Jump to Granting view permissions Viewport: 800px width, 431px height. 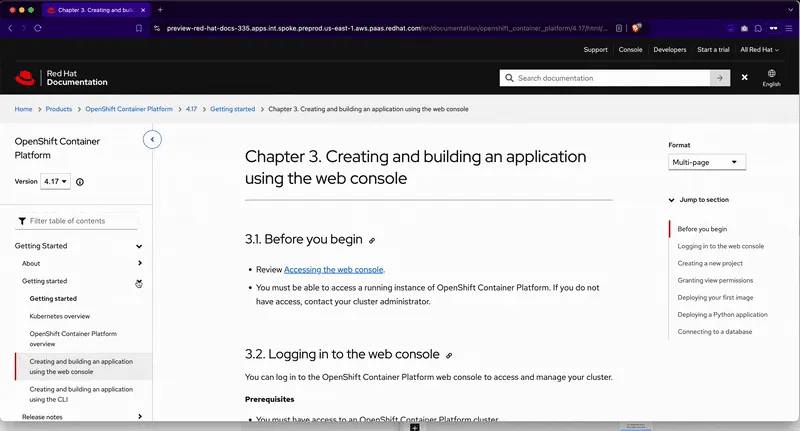[715, 281]
